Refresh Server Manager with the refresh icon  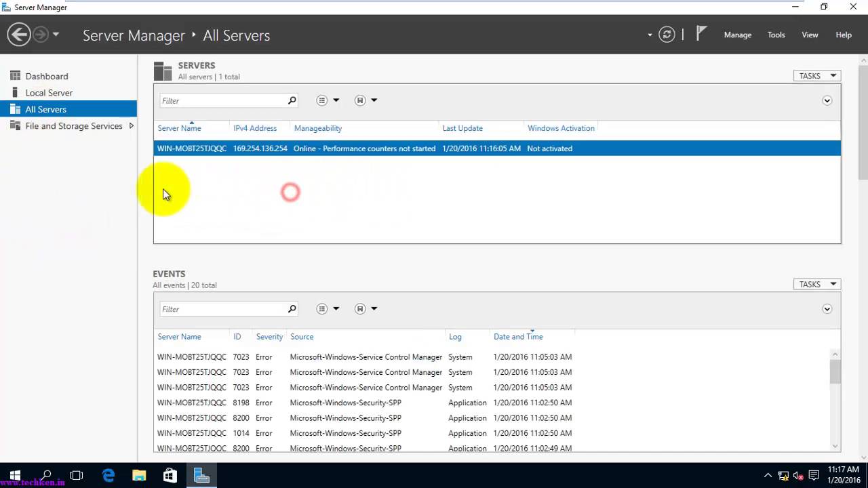pyautogui.click(x=667, y=35)
